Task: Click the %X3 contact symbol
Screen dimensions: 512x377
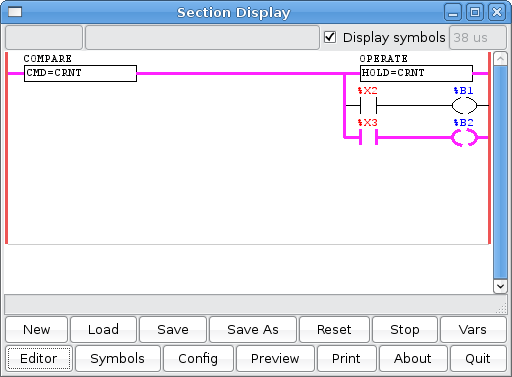Action: (x=368, y=137)
